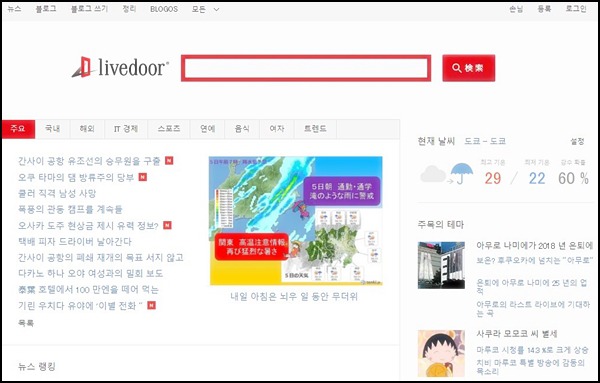Open headline 호텔에서 100 만엔을 떼어 먹는

[x=88, y=290]
